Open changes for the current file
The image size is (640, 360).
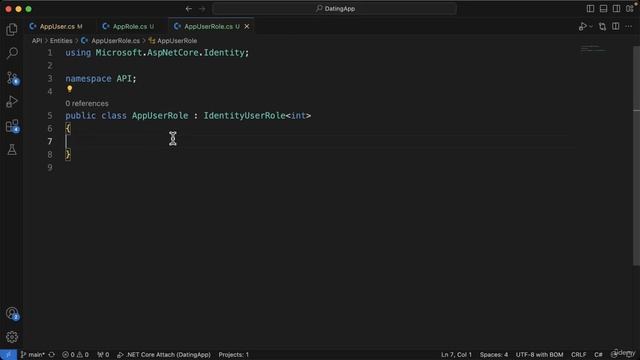pos(602,27)
